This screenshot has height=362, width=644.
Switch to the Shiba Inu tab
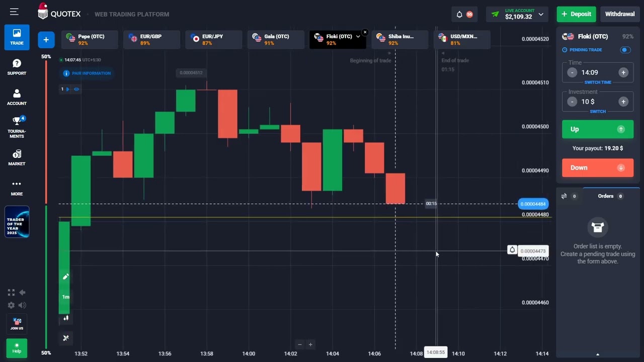pyautogui.click(x=400, y=39)
